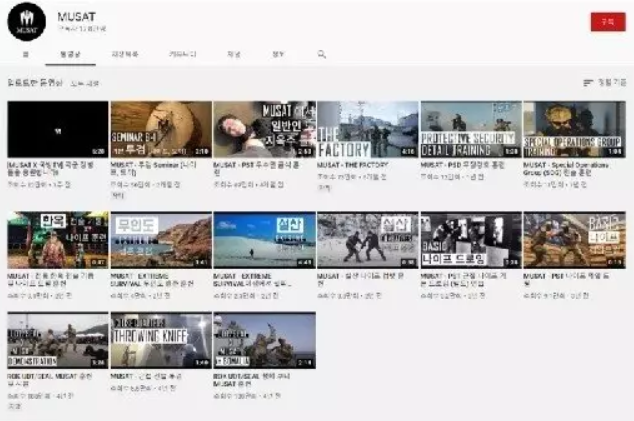Click the sort-by lines icon

pyautogui.click(x=588, y=83)
